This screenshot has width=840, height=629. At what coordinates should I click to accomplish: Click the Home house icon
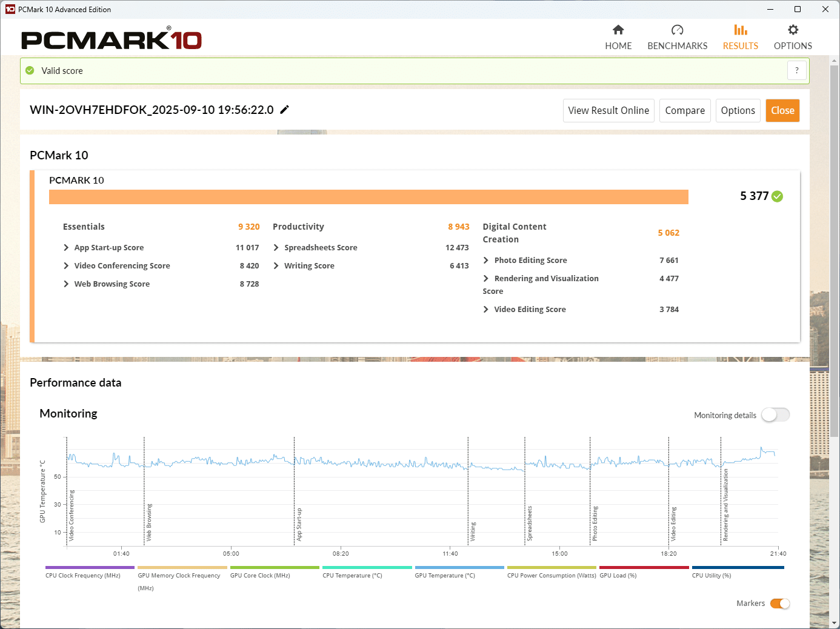618,30
